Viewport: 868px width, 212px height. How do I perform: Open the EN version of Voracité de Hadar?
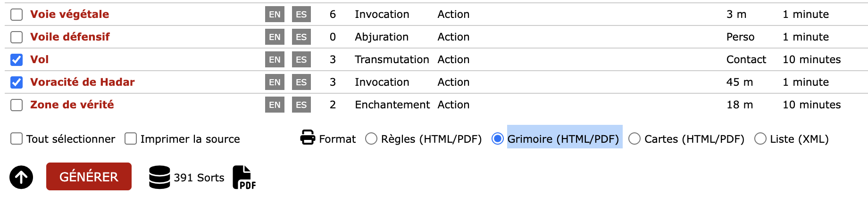[275, 82]
